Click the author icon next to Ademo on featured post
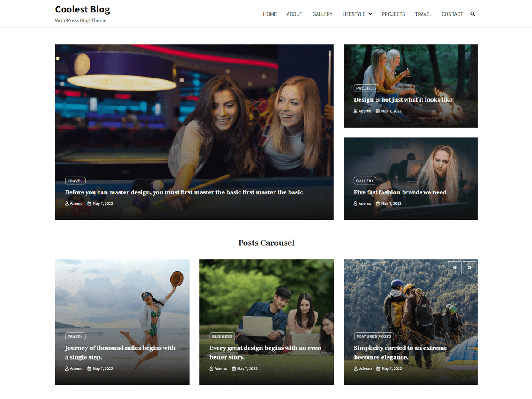Screen dimensions: 532x399 coord(66,203)
